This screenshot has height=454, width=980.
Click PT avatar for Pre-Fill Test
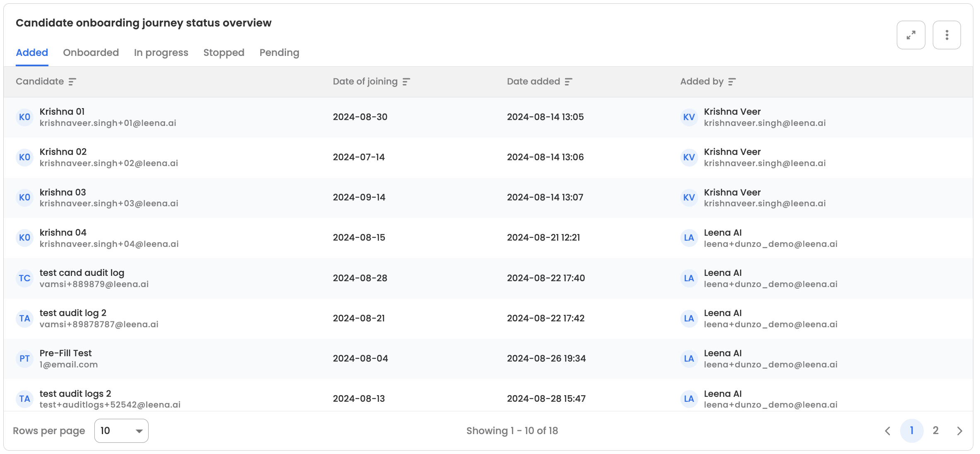[24, 358]
